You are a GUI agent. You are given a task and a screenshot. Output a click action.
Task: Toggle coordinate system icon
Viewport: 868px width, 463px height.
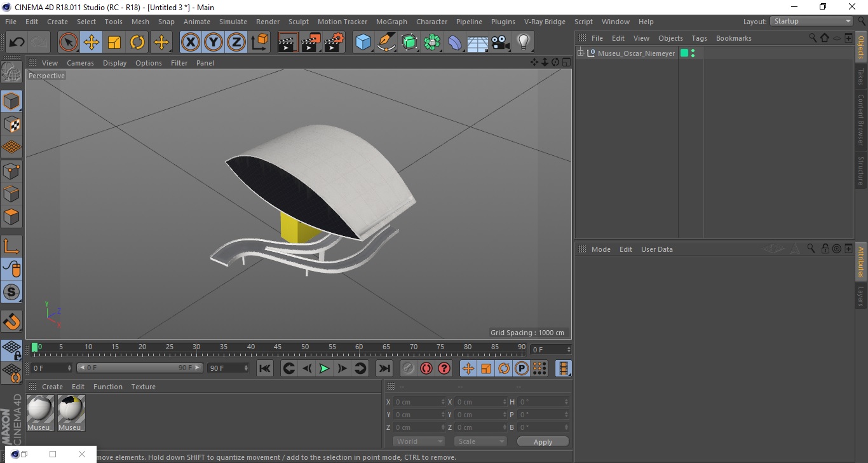(x=260, y=43)
